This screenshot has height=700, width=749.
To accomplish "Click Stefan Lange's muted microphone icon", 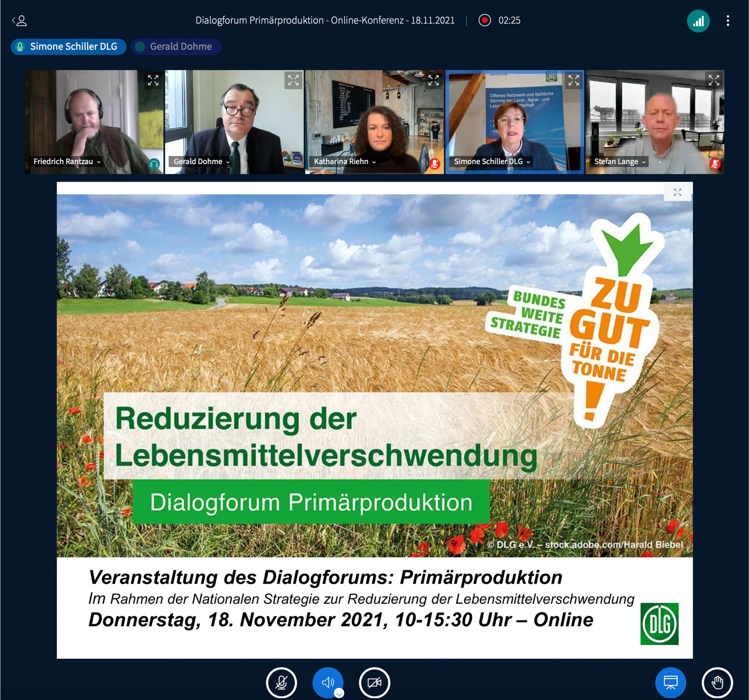I will click(715, 164).
